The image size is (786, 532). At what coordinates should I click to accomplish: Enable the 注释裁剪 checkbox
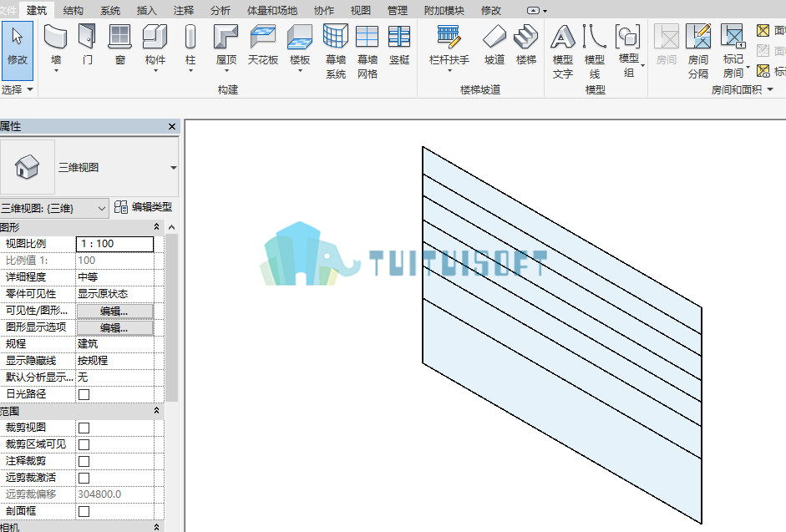(84, 461)
